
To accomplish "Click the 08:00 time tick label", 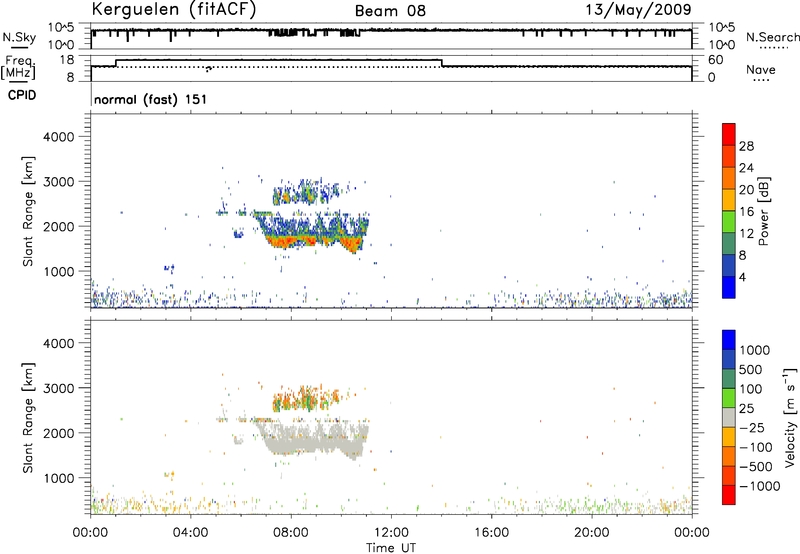I will point(291,533).
